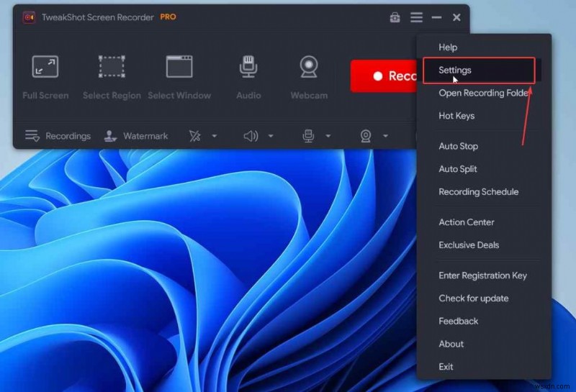The width and height of the screenshot is (576, 392).
Task: Click the red Record button
Action: [x=384, y=76]
